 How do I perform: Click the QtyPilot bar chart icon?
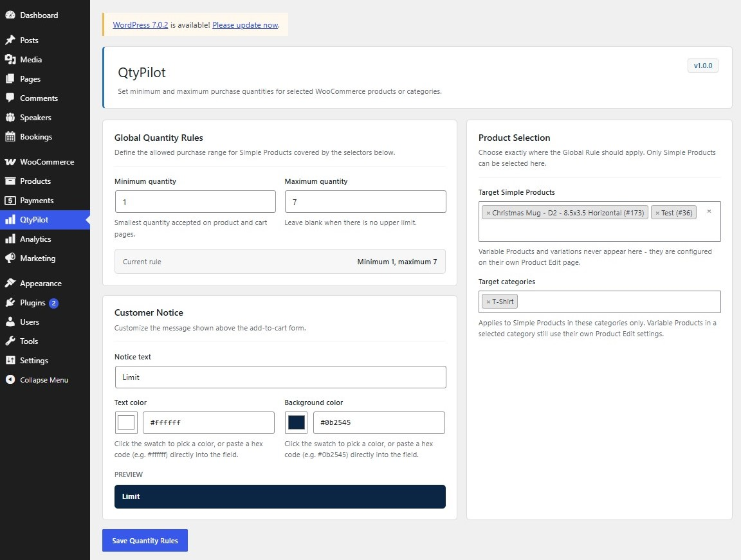[10, 219]
